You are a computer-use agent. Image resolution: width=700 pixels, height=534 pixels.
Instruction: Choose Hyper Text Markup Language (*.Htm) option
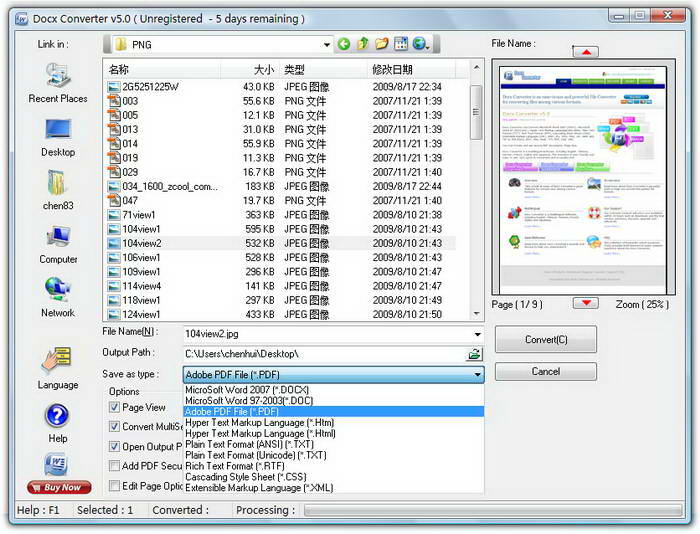333,422
